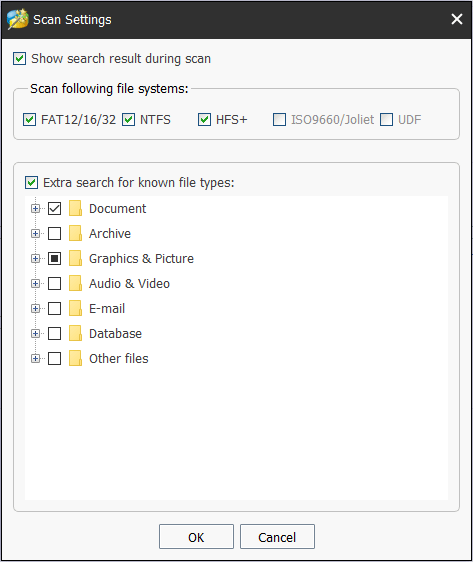Click the Database folder icon
Image resolution: width=473 pixels, height=562 pixels.
[75, 333]
